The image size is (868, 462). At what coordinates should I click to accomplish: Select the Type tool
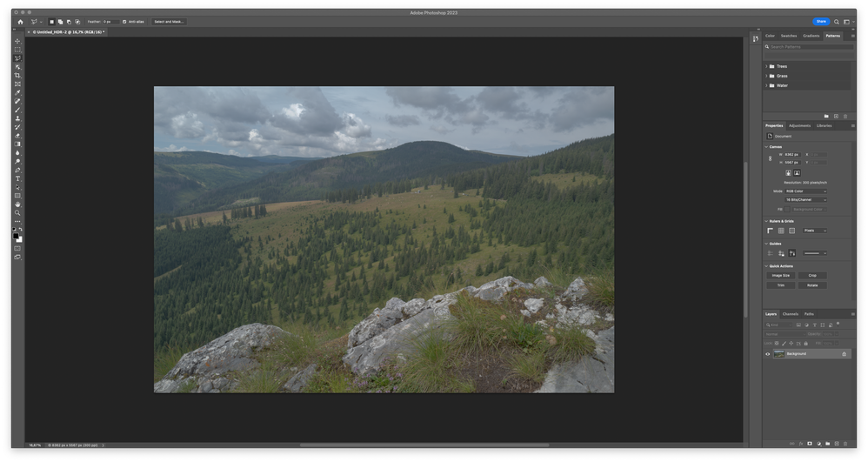[x=17, y=178]
